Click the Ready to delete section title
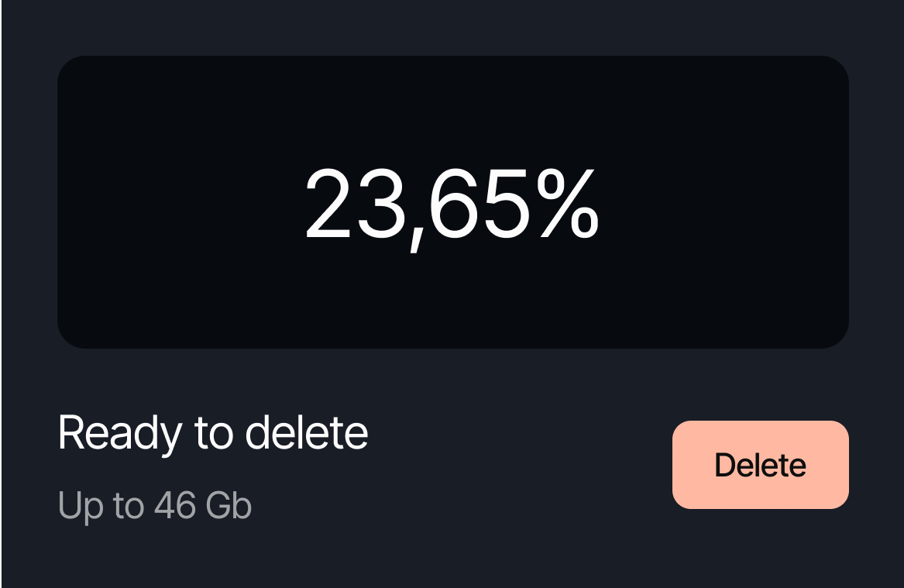This screenshot has width=904, height=588. tap(214, 432)
